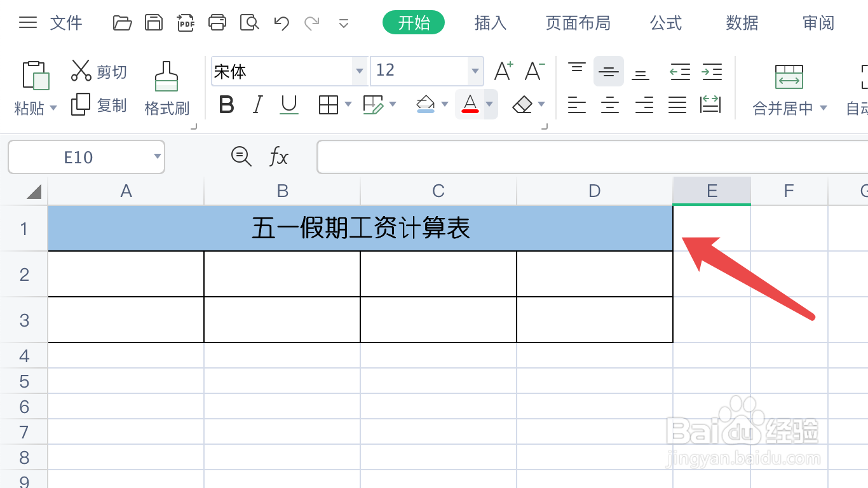Export the spreadsheet to PDF
Screen dimensions: 868x488
tap(186, 22)
